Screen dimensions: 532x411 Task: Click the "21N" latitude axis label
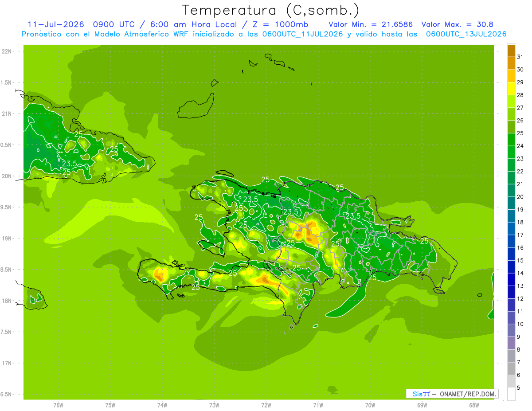7,114
